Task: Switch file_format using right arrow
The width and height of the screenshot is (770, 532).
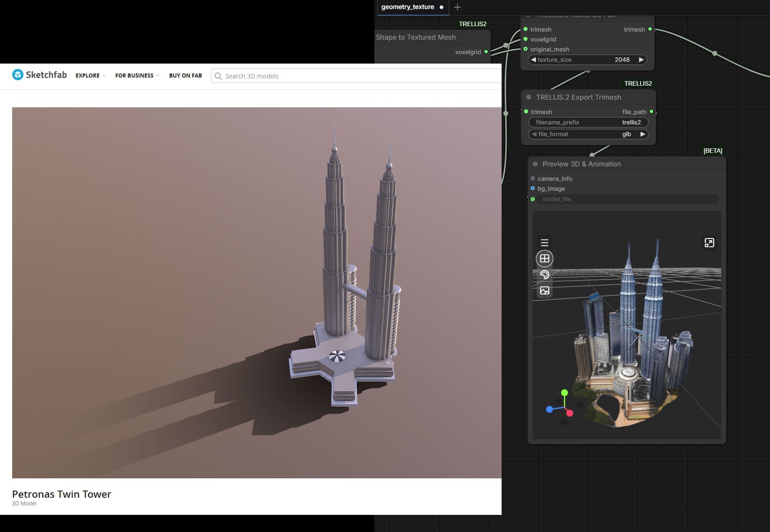Action: coord(643,134)
